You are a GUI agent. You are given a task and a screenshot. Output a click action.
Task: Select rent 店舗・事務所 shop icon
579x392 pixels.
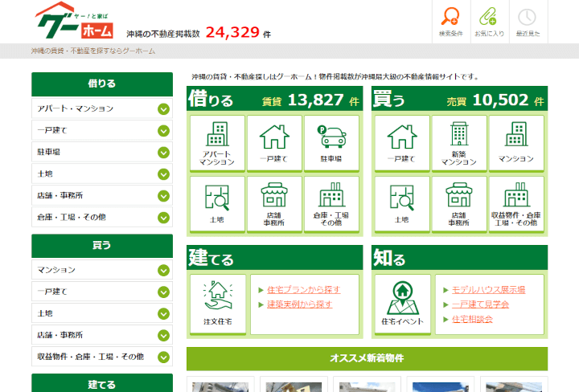point(274,204)
